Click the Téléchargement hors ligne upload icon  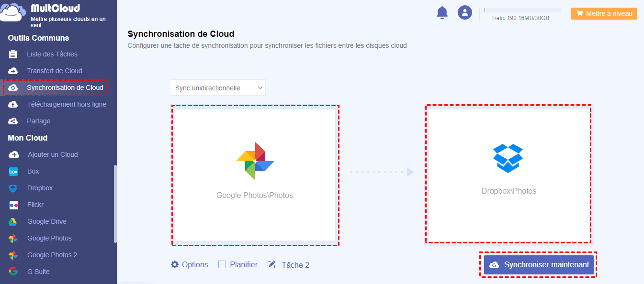(13, 104)
